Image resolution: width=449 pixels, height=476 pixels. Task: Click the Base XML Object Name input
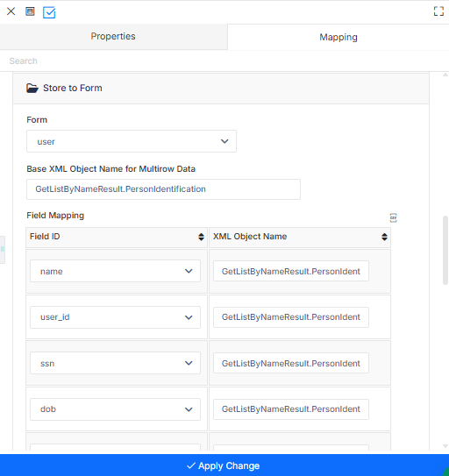click(x=163, y=189)
